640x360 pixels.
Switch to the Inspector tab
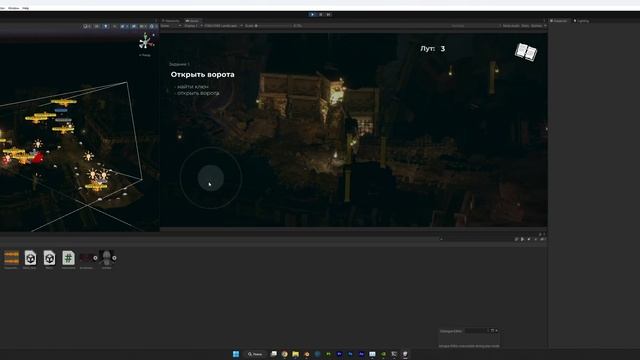559,21
